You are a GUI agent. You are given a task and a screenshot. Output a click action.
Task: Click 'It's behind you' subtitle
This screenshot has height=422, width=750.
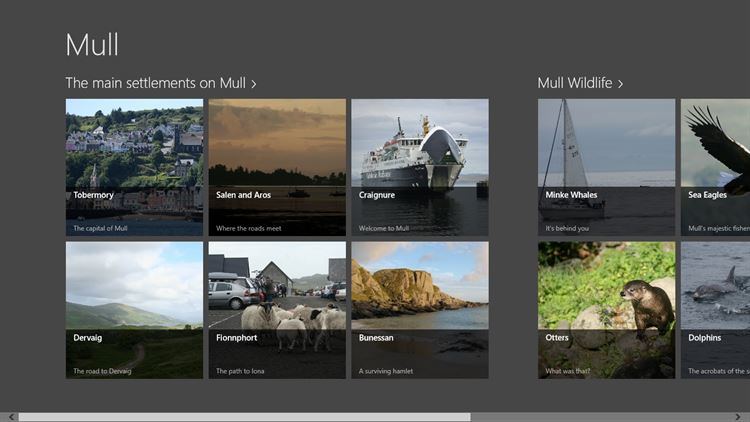[567, 228]
